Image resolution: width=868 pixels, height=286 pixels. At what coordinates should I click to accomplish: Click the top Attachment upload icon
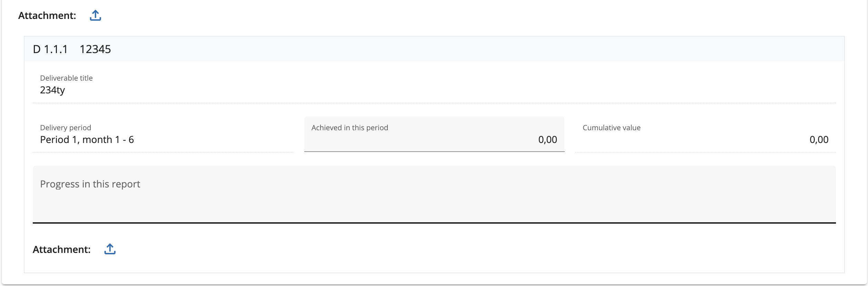[x=95, y=16]
